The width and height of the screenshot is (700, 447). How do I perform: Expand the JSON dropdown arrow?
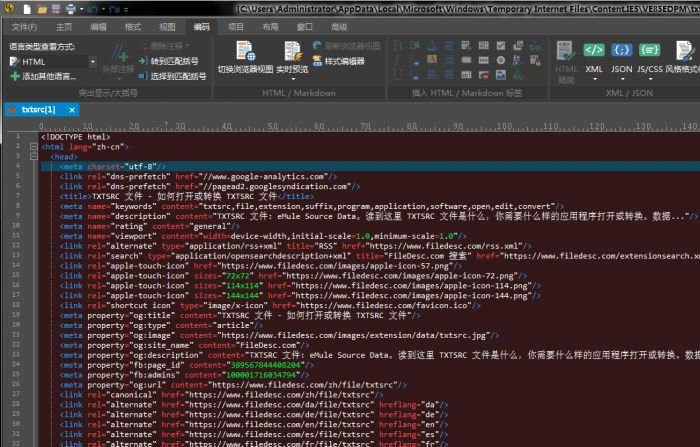622,79
